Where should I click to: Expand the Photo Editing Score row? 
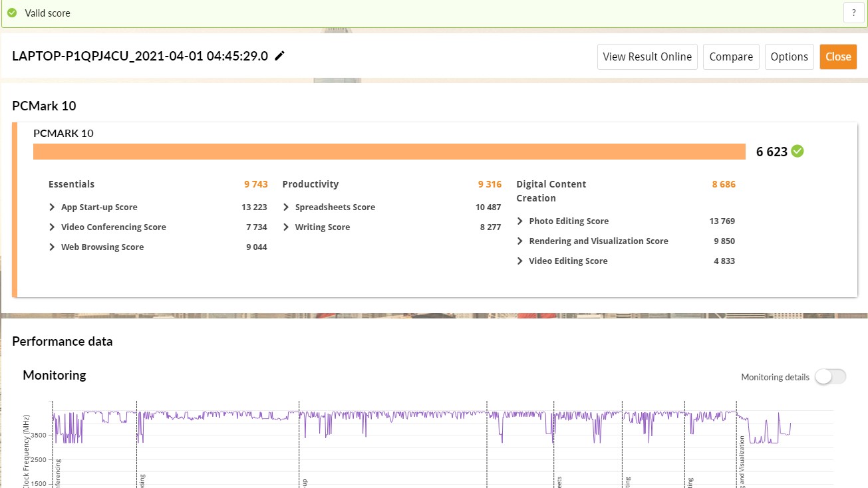click(x=520, y=221)
